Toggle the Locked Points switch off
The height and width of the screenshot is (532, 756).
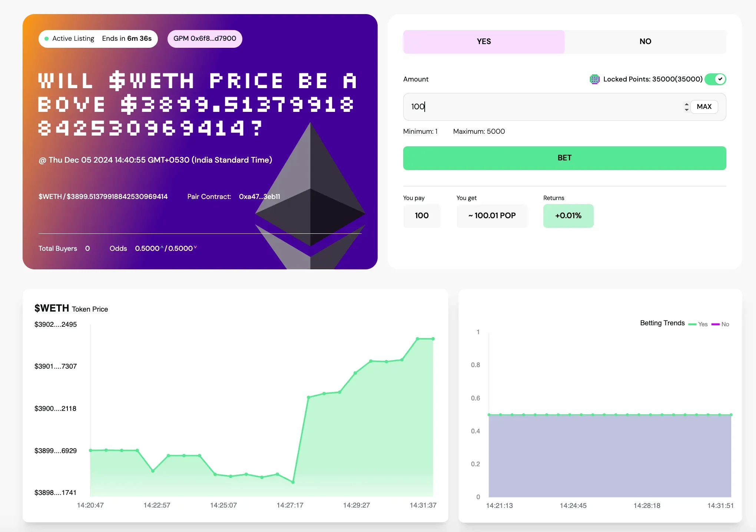[715, 79]
